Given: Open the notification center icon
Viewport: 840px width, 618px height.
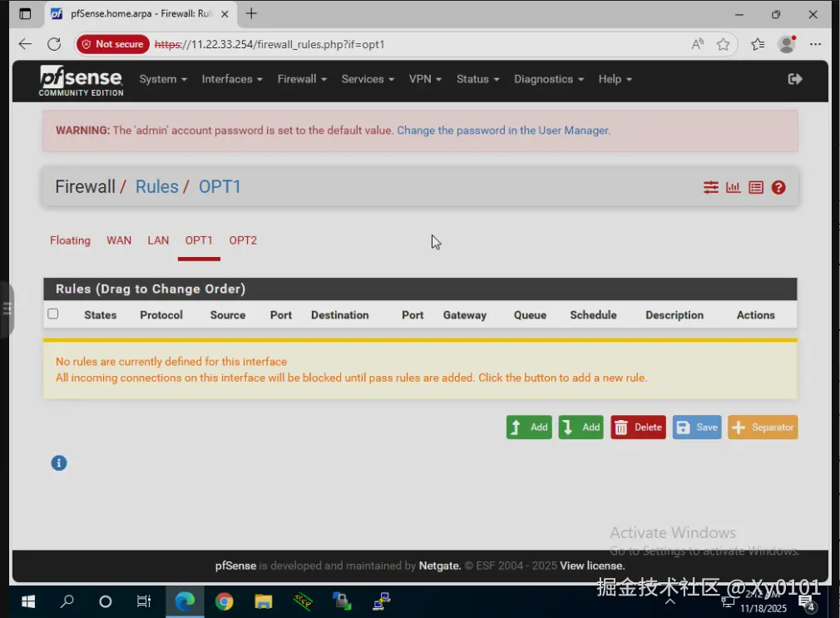Looking at the screenshot, I should pyautogui.click(x=807, y=602).
